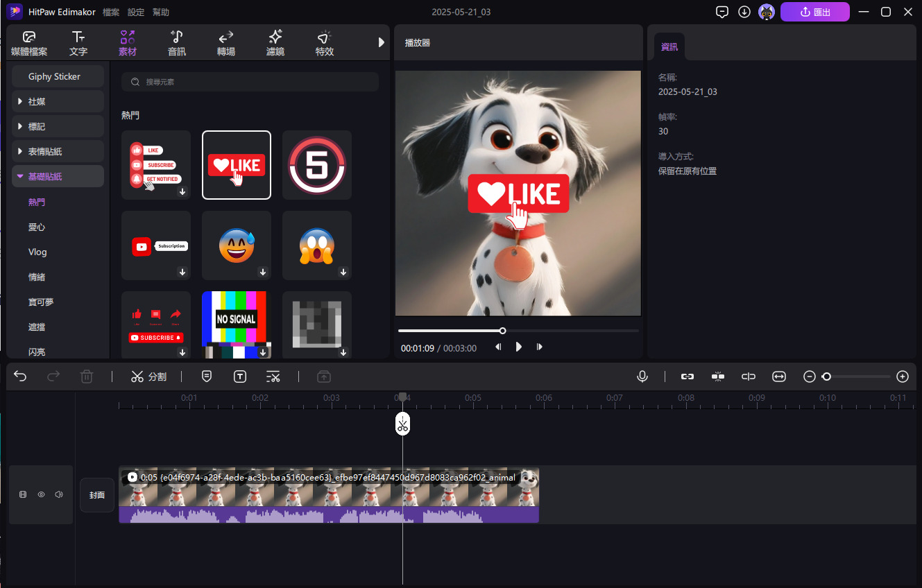The width and height of the screenshot is (922, 588).
Task: Select the Like/Subscribe/Get Notified sticker thumbnail
Action: [x=156, y=165]
